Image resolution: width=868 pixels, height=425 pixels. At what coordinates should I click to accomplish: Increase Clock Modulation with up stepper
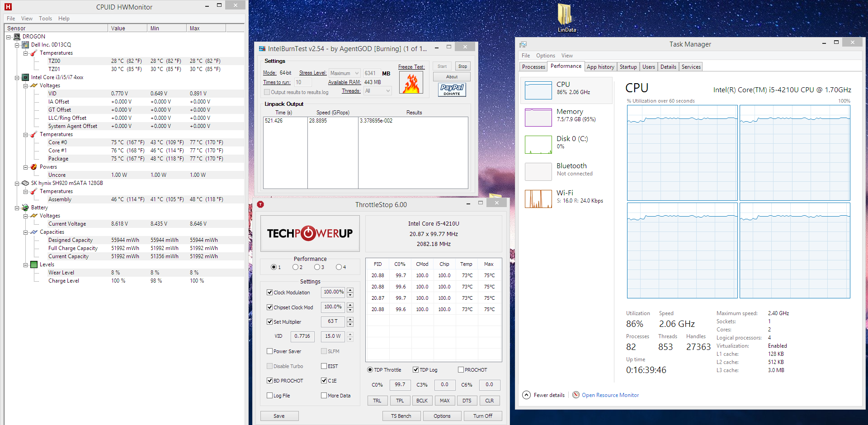click(350, 290)
